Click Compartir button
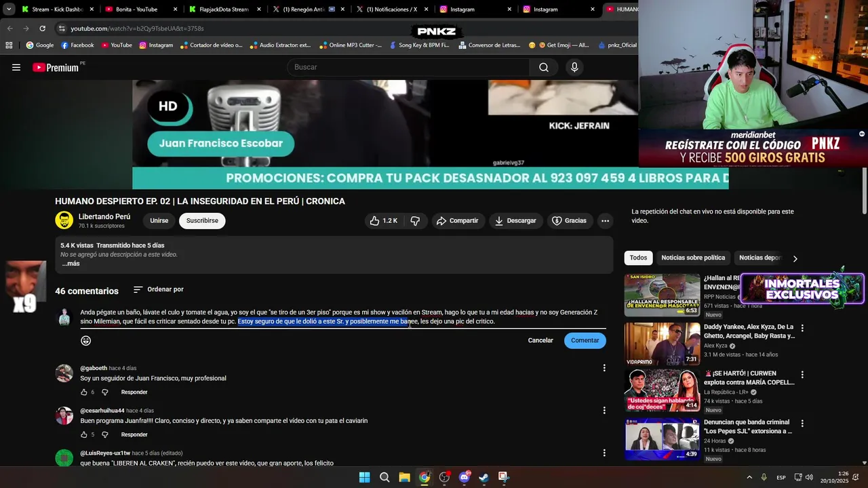The width and height of the screenshot is (868, 488). click(458, 221)
